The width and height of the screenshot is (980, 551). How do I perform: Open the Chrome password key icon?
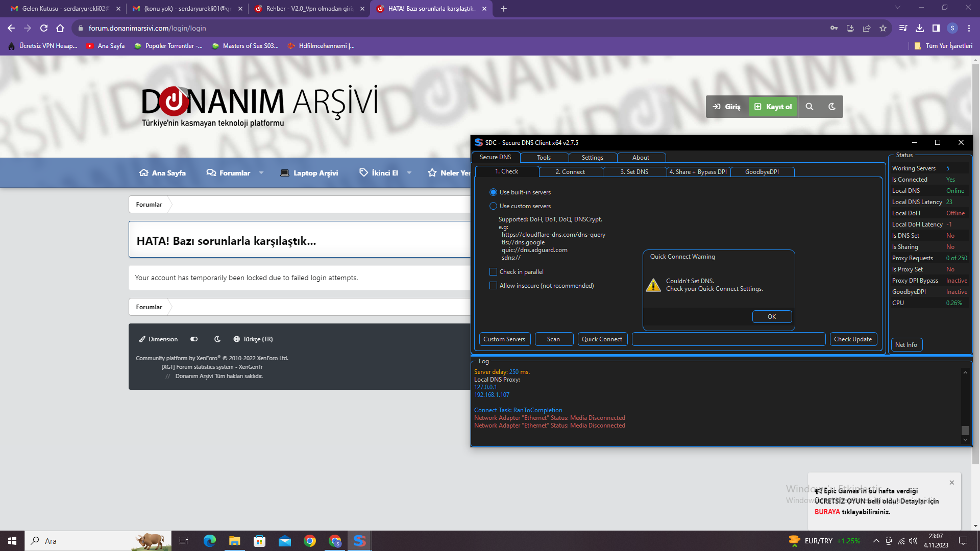pyautogui.click(x=834, y=28)
